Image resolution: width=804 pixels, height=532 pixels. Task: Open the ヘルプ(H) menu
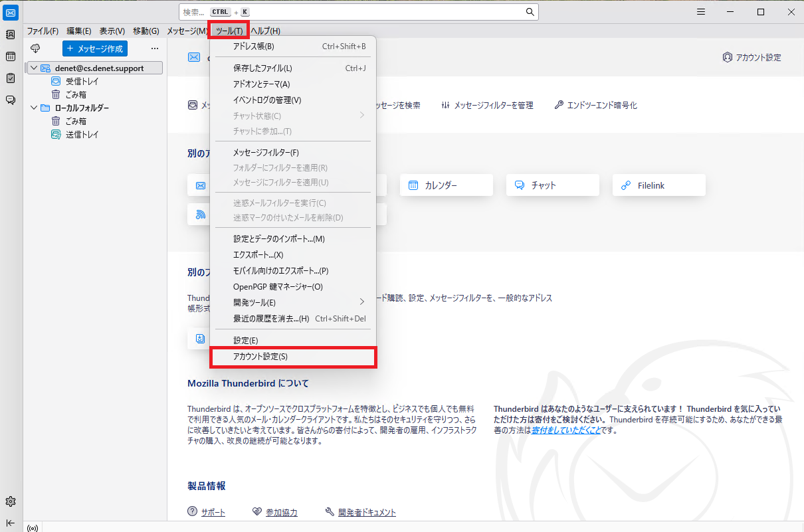click(x=266, y=31)
